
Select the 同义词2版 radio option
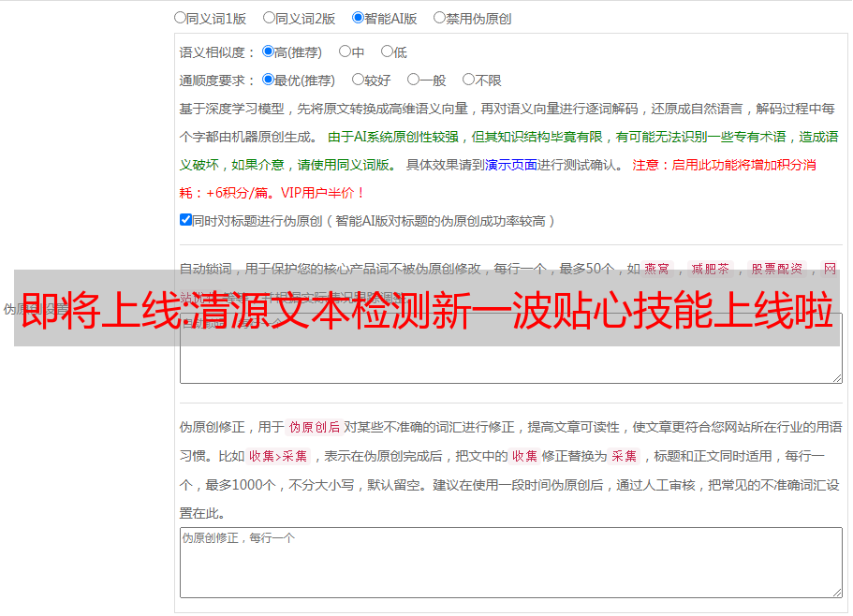click(269, 17)
